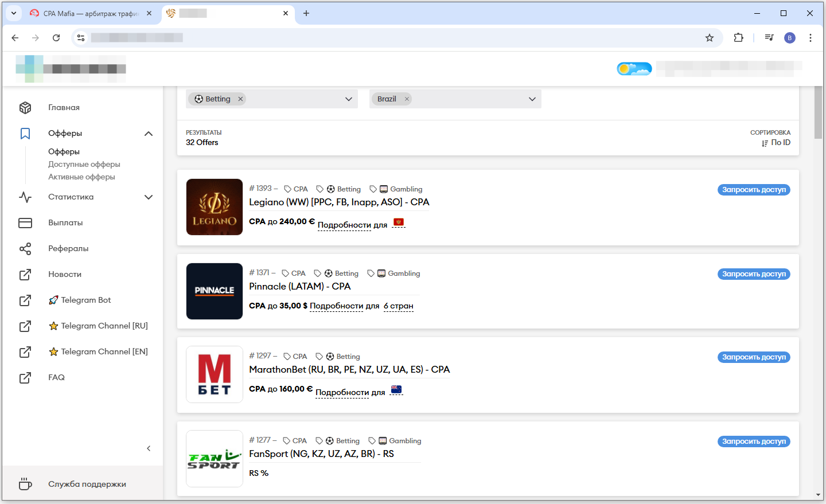Click the MarathonBet logo thumbnail
This screenshot has width=826, height=504.
click(215, 374)
